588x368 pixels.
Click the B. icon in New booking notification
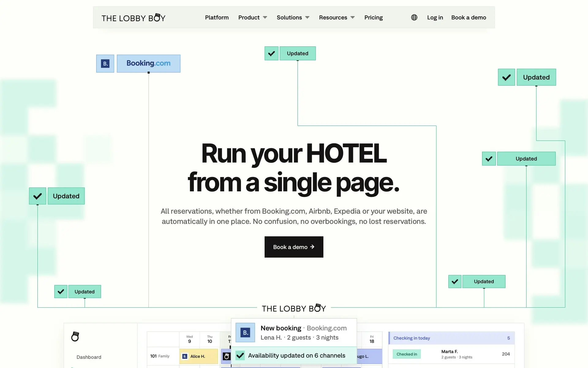tap(245, 332)
